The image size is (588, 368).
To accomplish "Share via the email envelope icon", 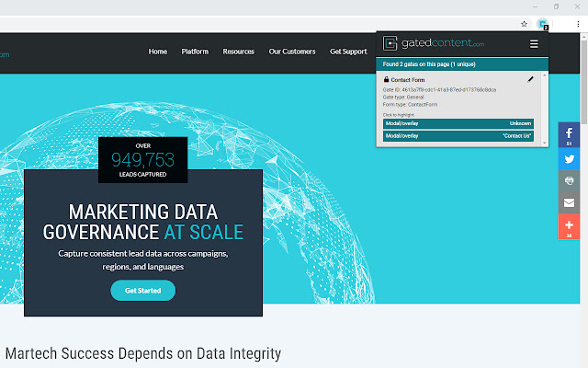I will click(x=569, y=203).
